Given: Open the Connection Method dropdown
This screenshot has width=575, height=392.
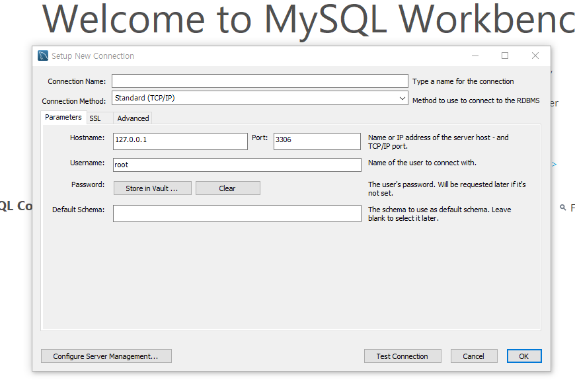Looking at the screenshot, I should click(260, 98).
